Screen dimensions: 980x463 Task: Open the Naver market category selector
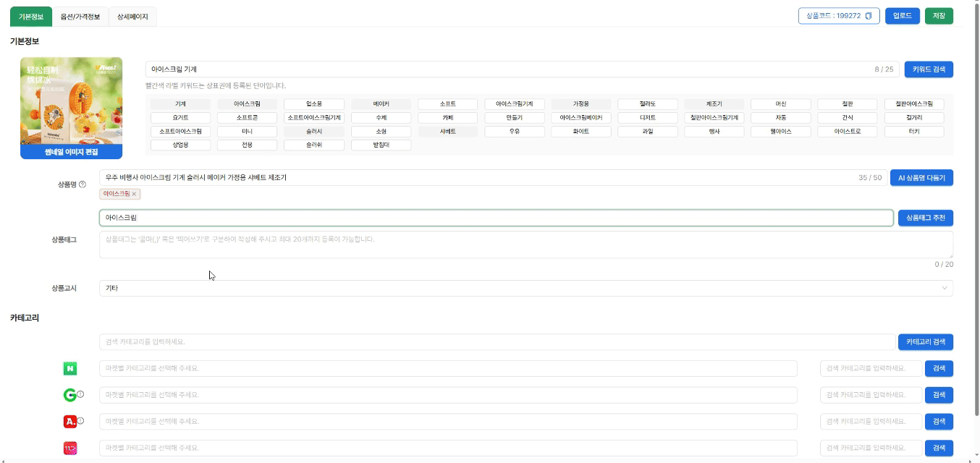[447, 369]
